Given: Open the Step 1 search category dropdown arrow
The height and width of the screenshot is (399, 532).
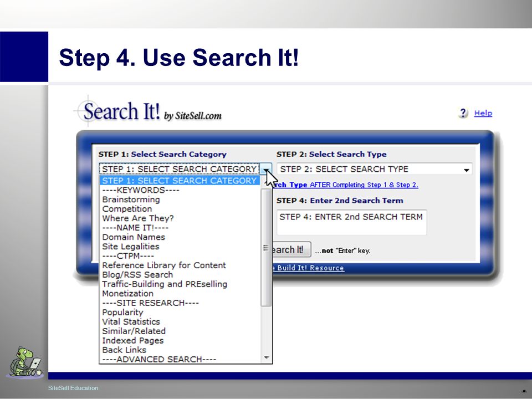Looking at the screenshot, I should [265, 169].
